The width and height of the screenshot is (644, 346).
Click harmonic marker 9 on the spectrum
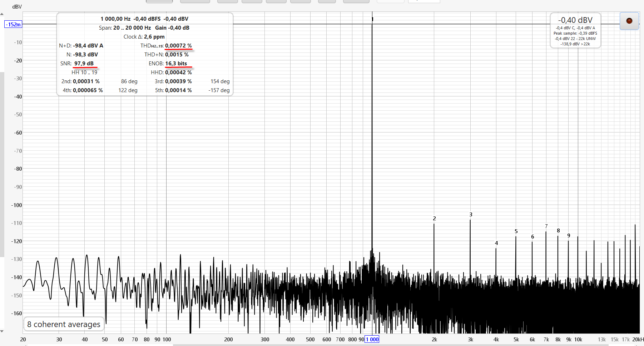pos(569,236)
